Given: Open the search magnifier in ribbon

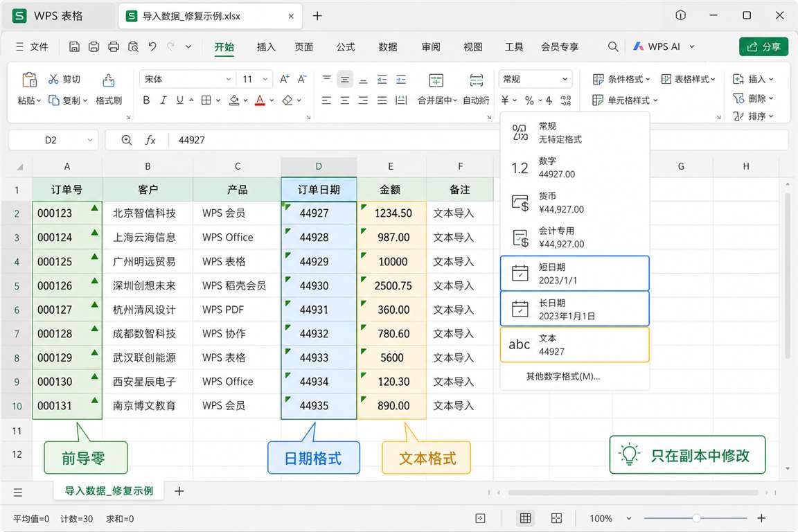Looking at the screenshot, I should (613, 47).
